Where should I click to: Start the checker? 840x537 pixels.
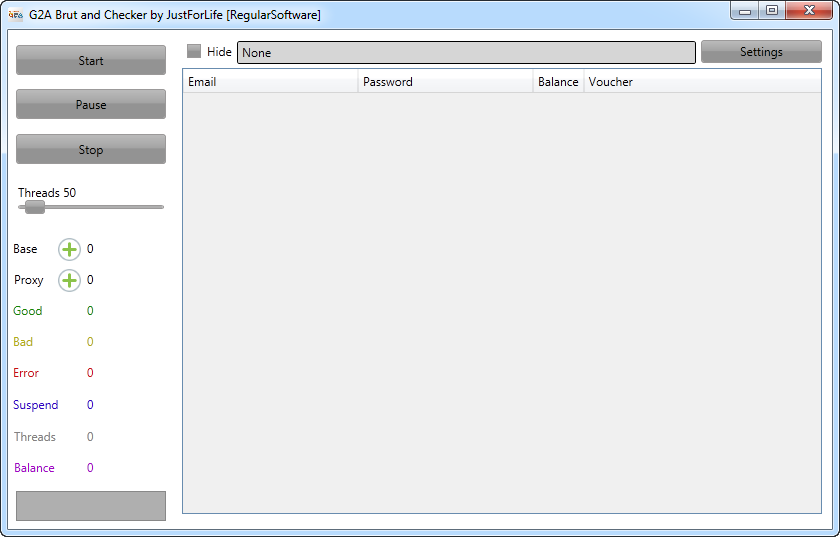[91, 60]
